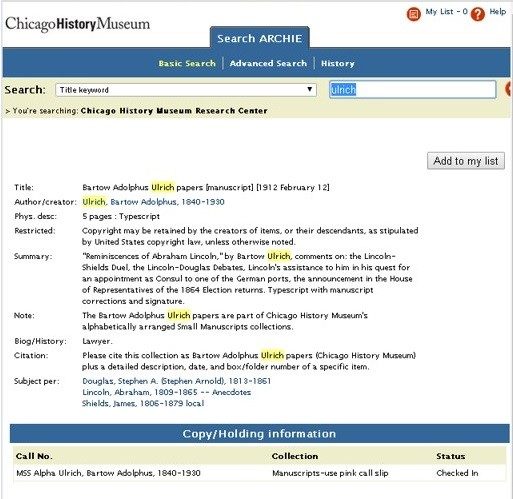Open the Title keyword dropdown
Viewport: 513px width, 499px height.
[x=186, y=90]
